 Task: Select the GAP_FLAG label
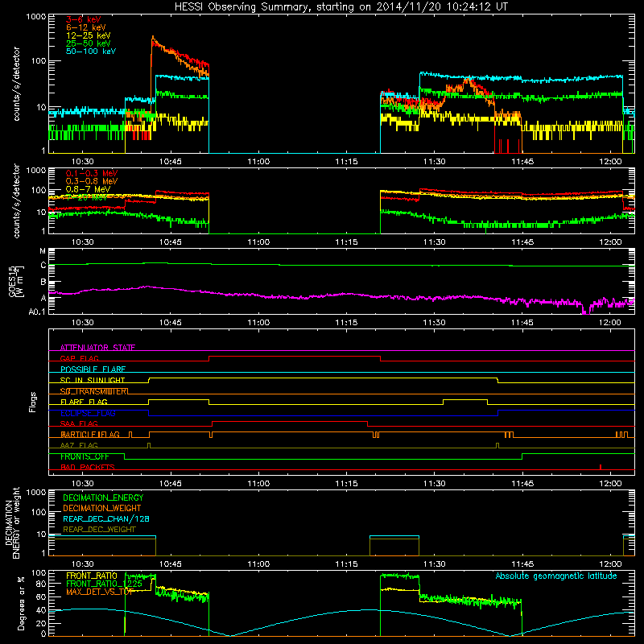pyautogui.click(x=79, y=358)
